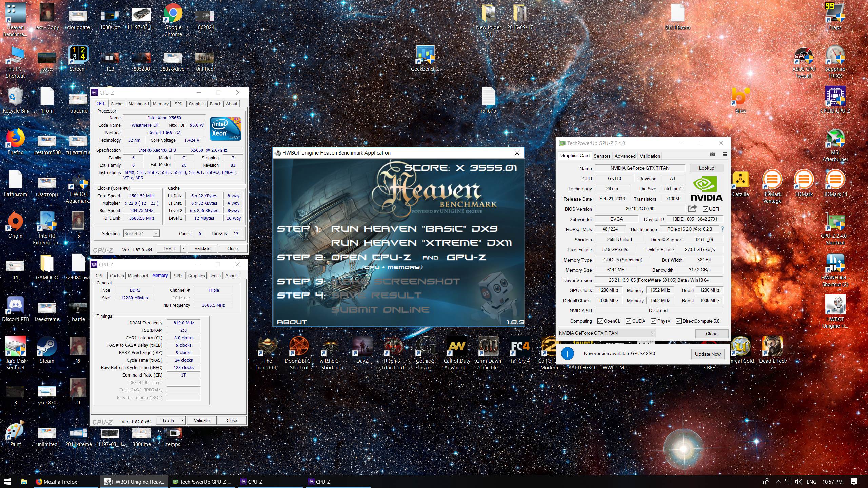Screen dimensions: 868x488
Task: Open the Firefox desktop icon
Action: 15,142
